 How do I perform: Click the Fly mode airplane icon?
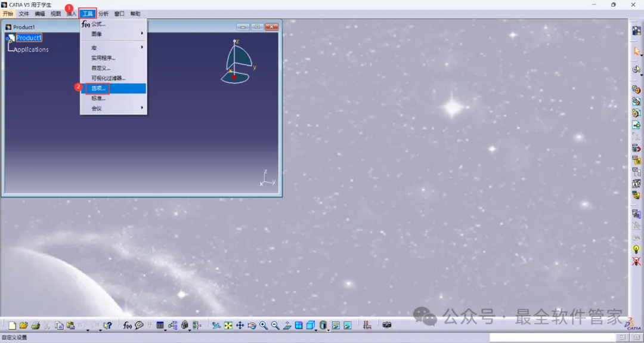(216, 326)
